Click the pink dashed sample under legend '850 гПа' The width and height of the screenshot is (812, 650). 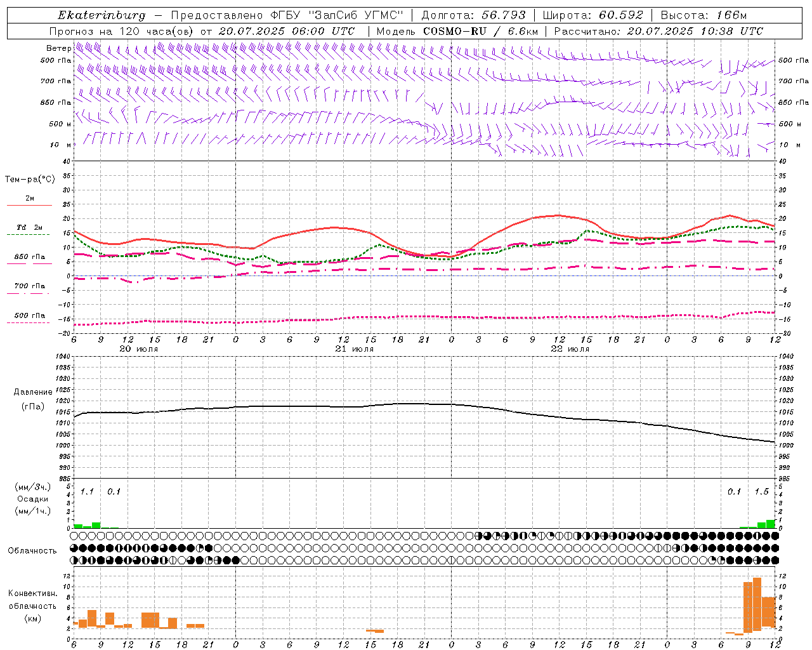click(29, 263)
